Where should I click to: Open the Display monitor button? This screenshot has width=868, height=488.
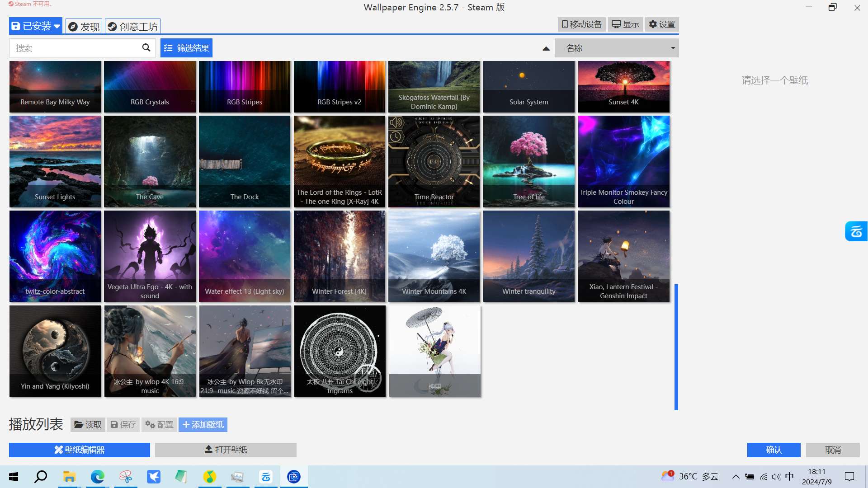point(625,24)
